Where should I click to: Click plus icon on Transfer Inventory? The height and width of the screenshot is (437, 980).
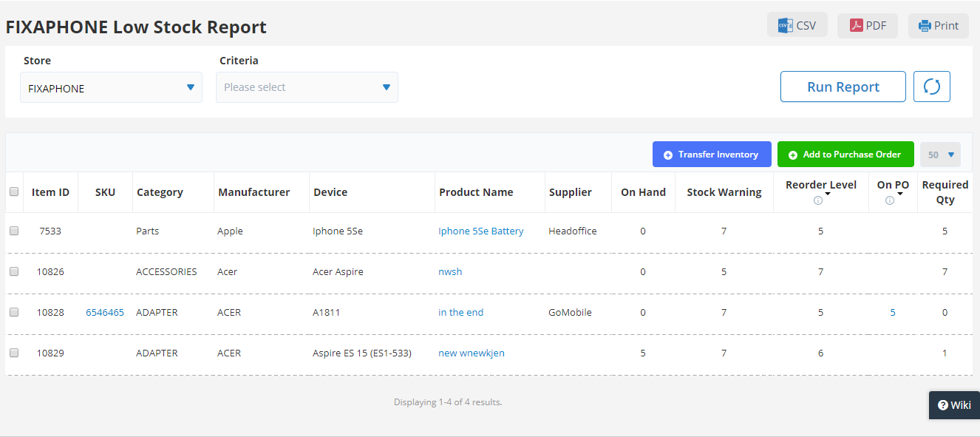coord(668,155)
